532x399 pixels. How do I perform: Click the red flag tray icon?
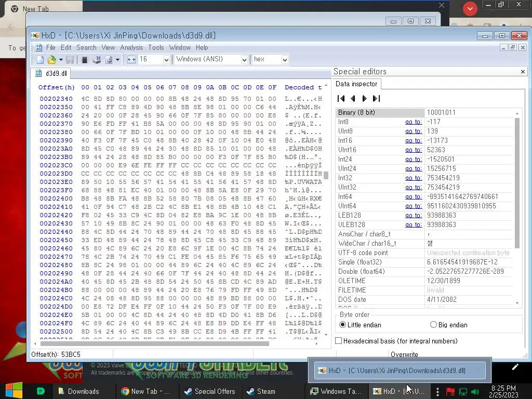pyautogui.click(x=450, y=392)
